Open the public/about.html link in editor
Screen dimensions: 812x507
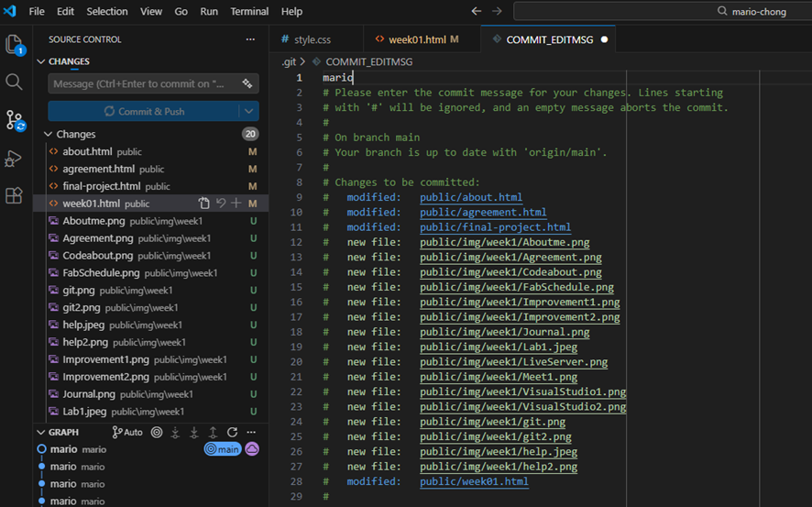471,197
